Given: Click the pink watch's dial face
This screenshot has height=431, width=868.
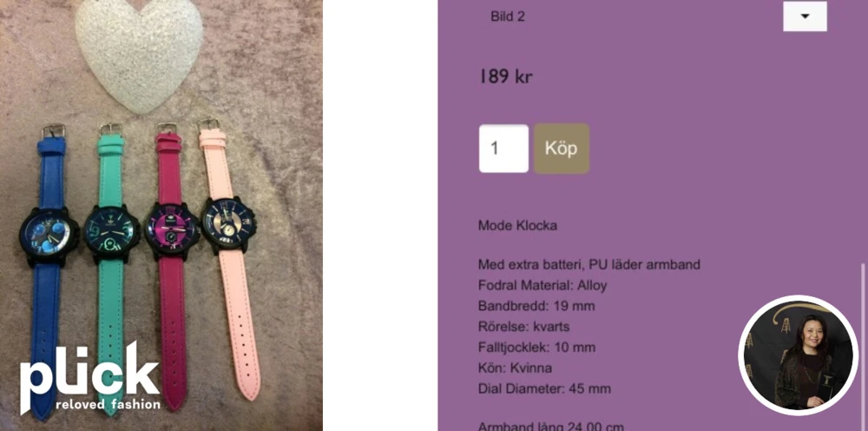Looking at the screenshot, I should [226, 225].
